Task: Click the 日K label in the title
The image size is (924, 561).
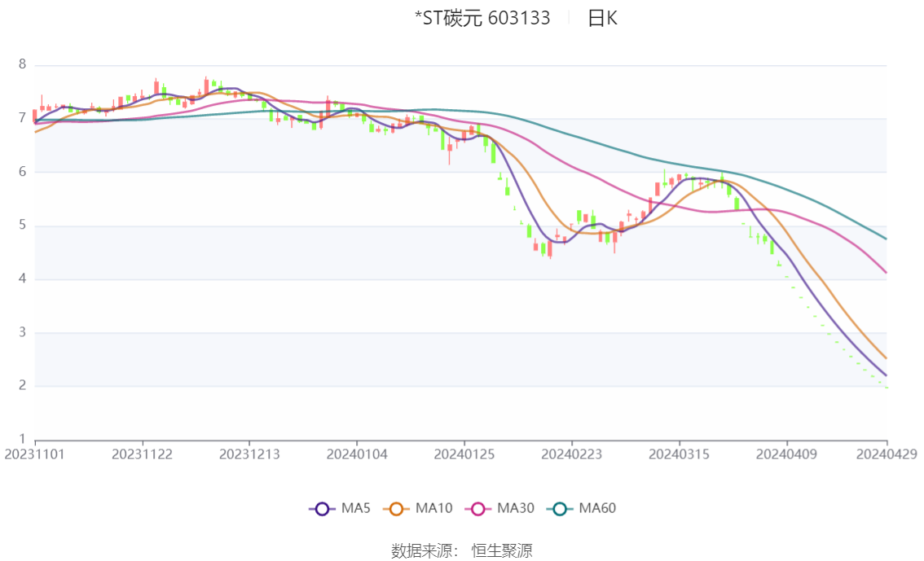Action: pos(602,18)
